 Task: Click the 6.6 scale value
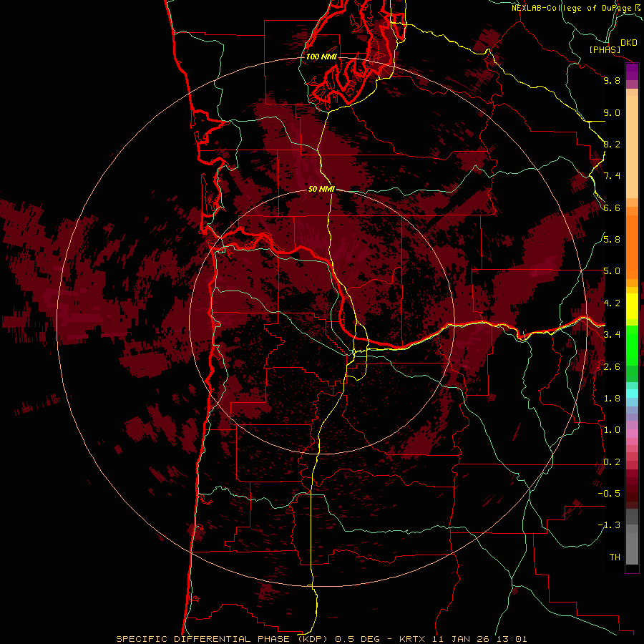[612, 208]
